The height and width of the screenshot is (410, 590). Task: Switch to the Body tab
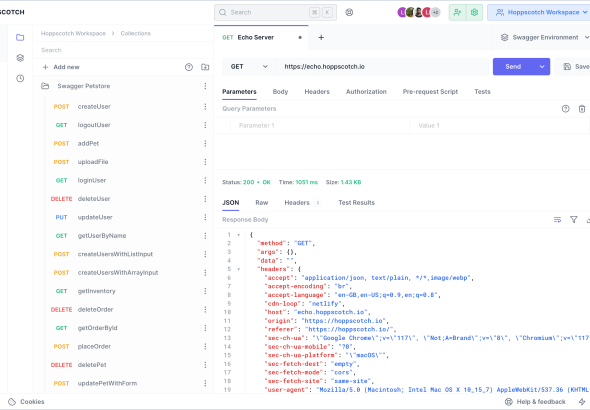pos(280,91)
